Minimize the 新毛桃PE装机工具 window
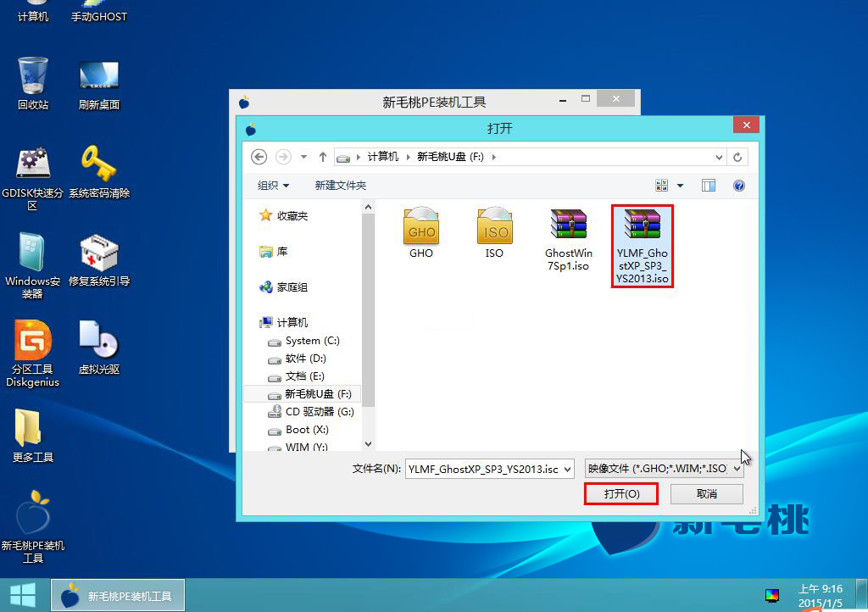 click(x=563, y=100)
